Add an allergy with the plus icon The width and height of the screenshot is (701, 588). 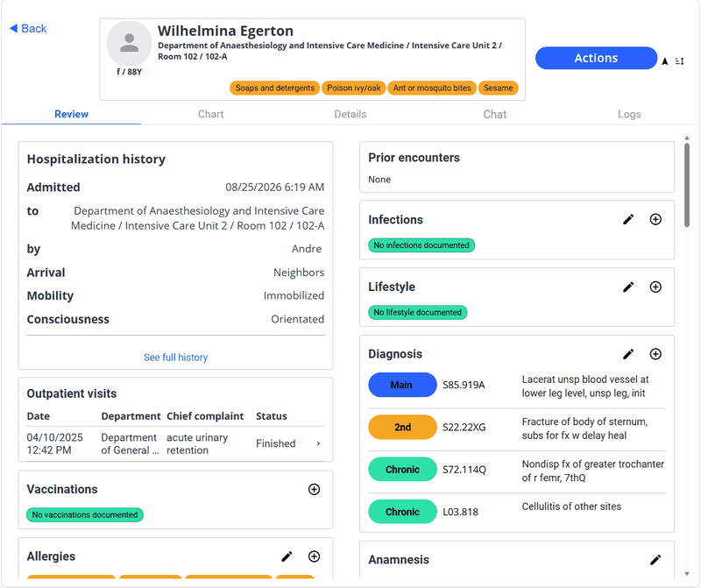(314, 556)
